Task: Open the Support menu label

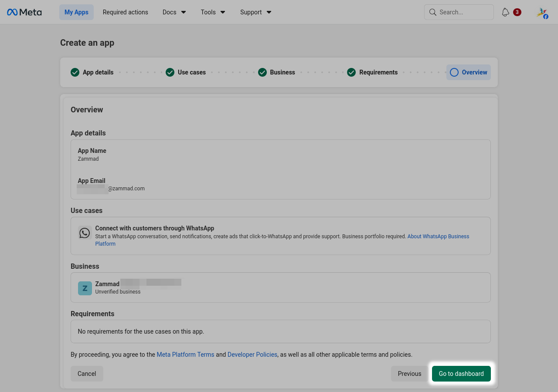Action: [x=251, y=12]
